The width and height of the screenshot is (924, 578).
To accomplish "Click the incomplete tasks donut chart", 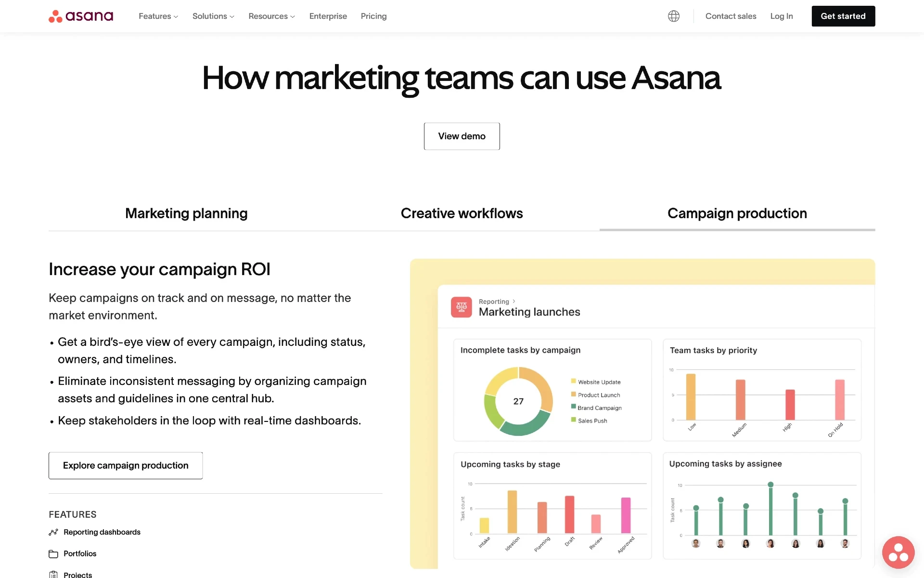I will pyautogui.click(x=518, y=400).
